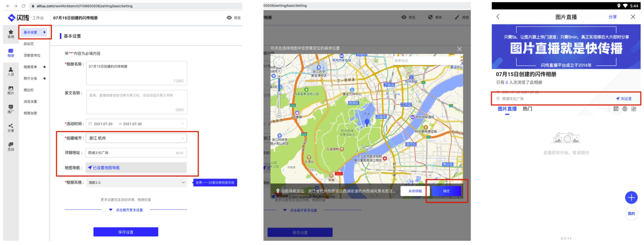Open the 人员 sidebar item
Image resolution: width=644 pixels, height=245 pixels.
coord(11,72)
